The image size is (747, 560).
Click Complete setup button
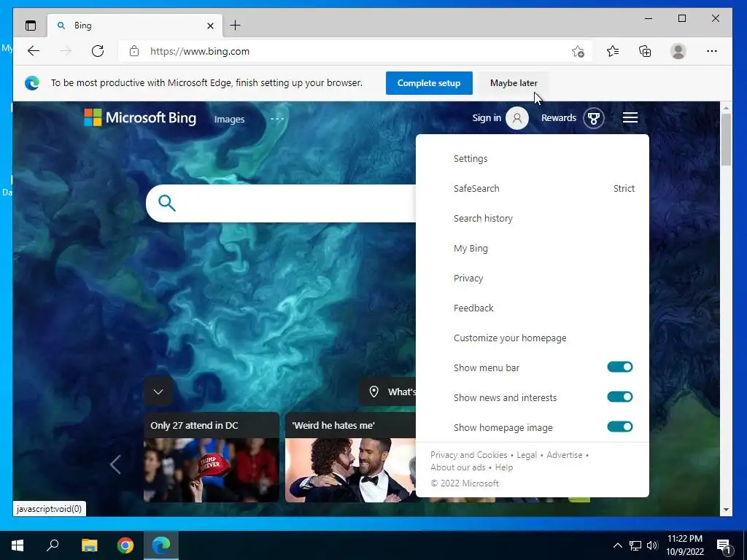(x=429, y=83)
